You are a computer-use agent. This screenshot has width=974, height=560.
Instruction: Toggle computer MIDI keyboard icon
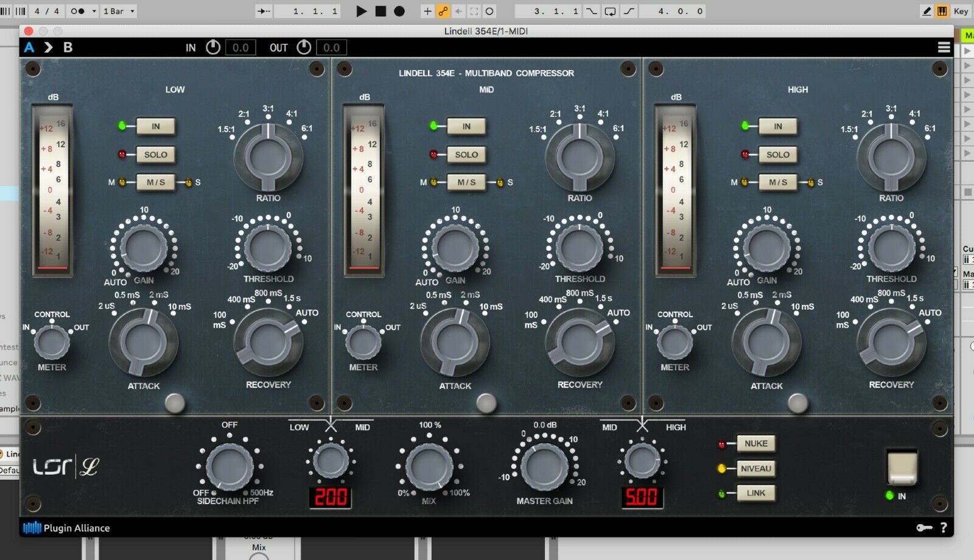click(942, 11)
